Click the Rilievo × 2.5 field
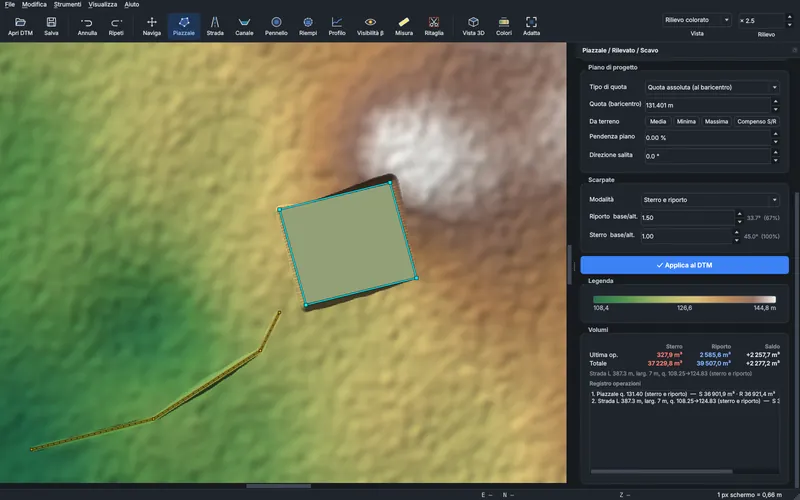This screenshot has height=500, width=800. point(761,20)
